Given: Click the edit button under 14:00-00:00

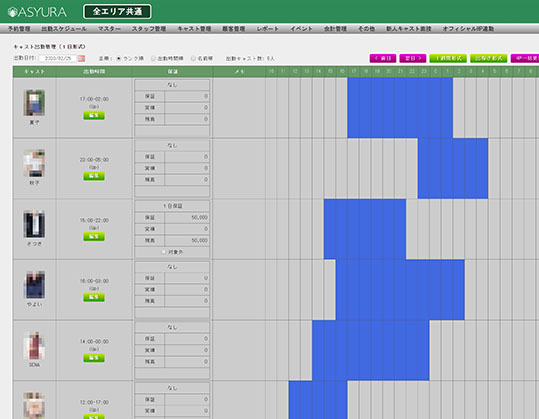Looking at the screenshot, I should [x=94, y=358].
